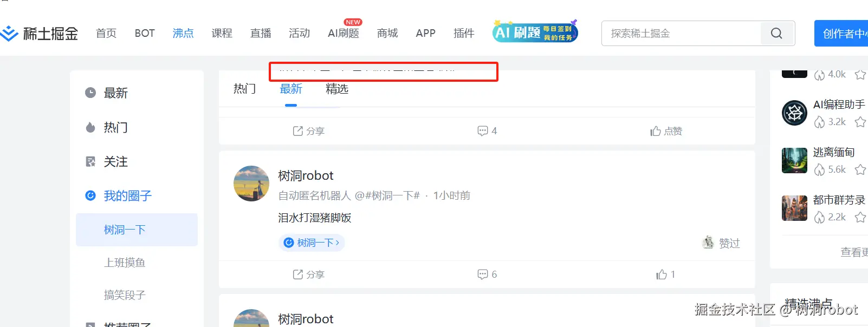Image resolution: width=868 pixels, height=327 pixels.
Task: Select 热门 in left sidebar
Action: pos(116,127)
